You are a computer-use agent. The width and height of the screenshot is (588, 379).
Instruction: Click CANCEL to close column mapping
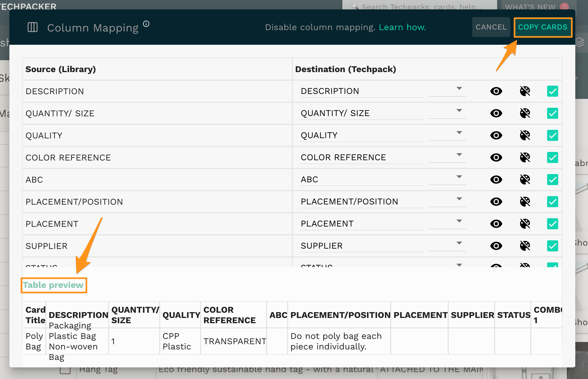pos(491,27)
